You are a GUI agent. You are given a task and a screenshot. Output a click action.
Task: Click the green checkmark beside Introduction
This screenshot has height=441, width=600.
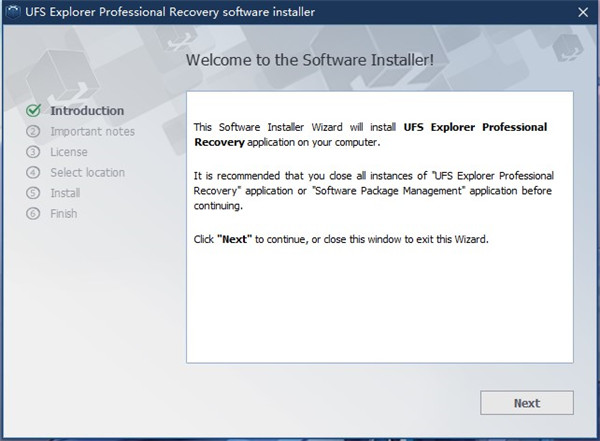(33, 111)
